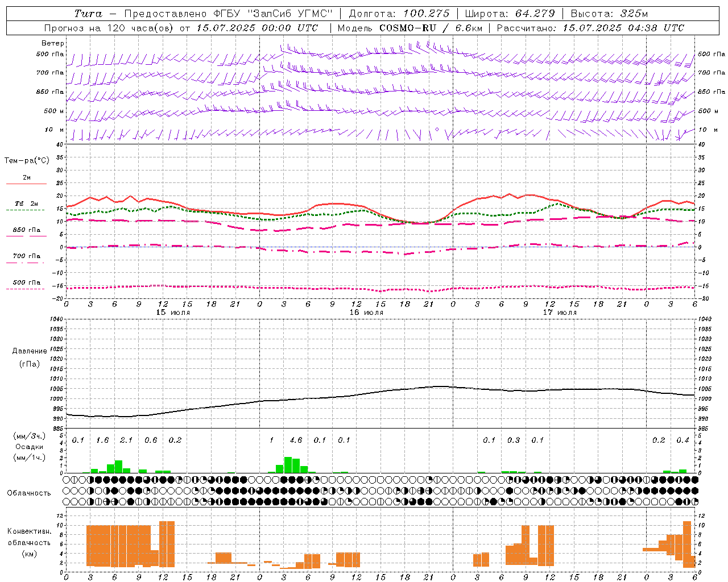This screenshot has height=582, width=728.
Task: Click the "(мм/3ч.)" precipitation unit label
Action: tap(28, 436)
